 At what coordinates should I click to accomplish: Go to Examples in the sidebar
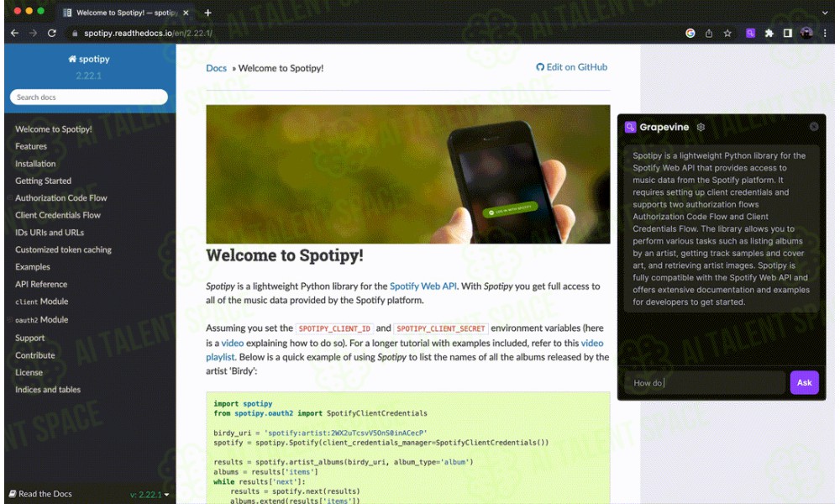coord(33,267)
